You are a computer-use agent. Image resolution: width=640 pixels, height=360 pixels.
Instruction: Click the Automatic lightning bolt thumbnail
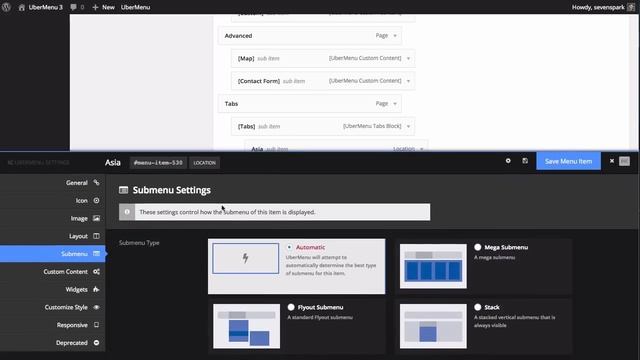[x=246, y=258]
